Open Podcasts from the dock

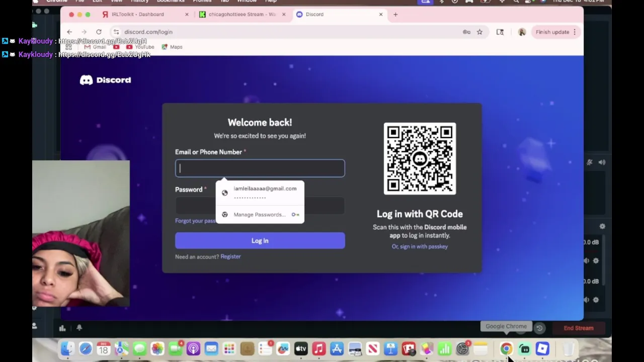click(193, 348)
